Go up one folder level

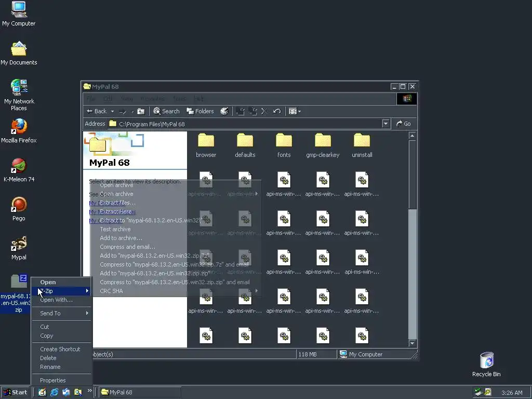coord(141,111)
